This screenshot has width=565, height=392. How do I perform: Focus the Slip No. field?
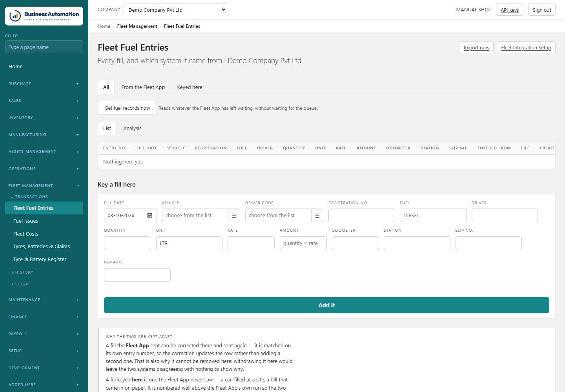pos(488,243)
